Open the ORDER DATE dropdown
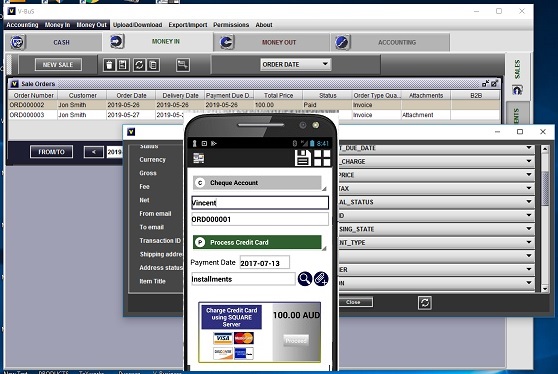Viewport: 558px width, 374px height. [295, 64]
